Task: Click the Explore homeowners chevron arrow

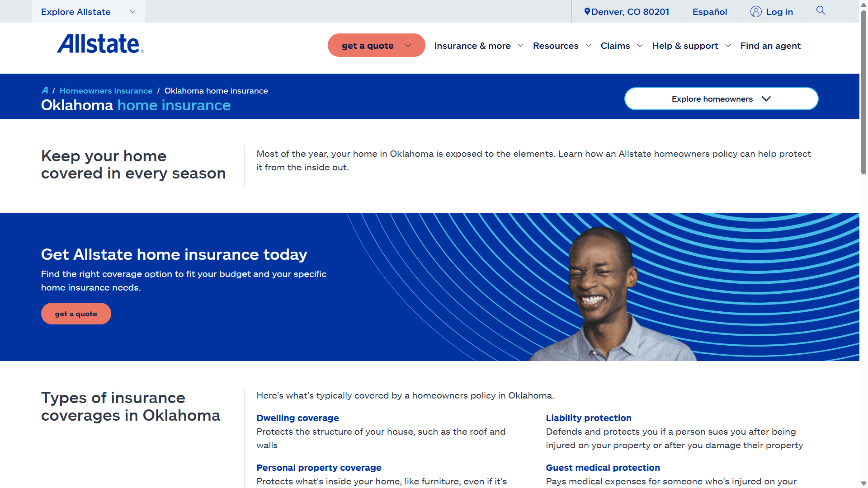Action: coord(766,99)
